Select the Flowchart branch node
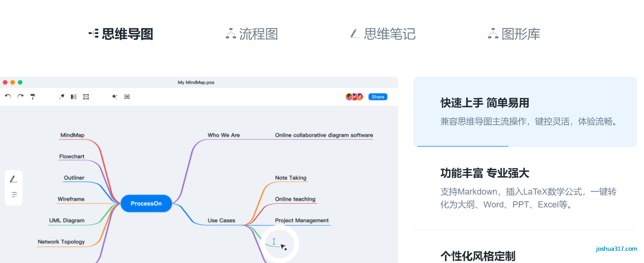This screenshot has height=263, width=644. coord(72,157)
